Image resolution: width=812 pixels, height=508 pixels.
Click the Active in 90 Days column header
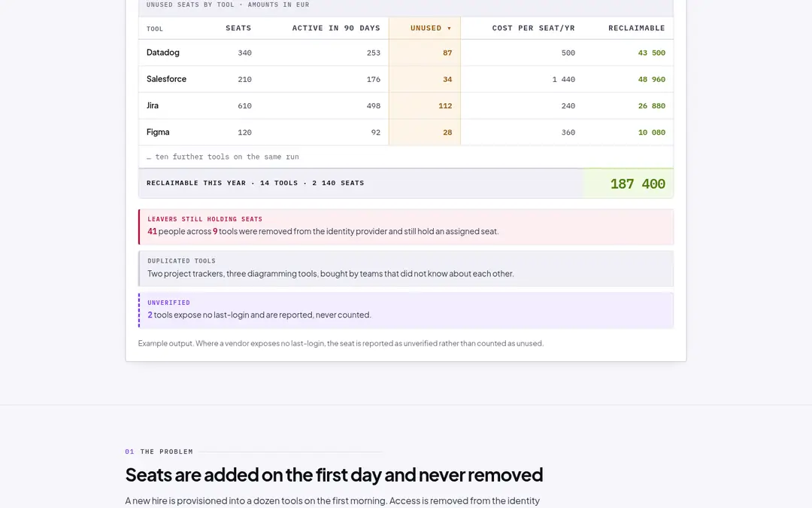pos(336,28)
